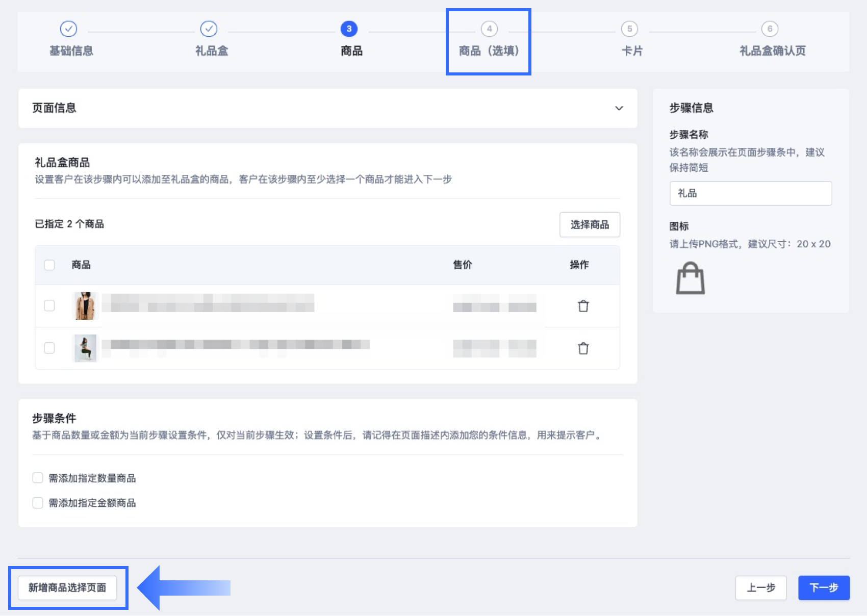Click the 步骤条件 heading

[x=54, y=418]
